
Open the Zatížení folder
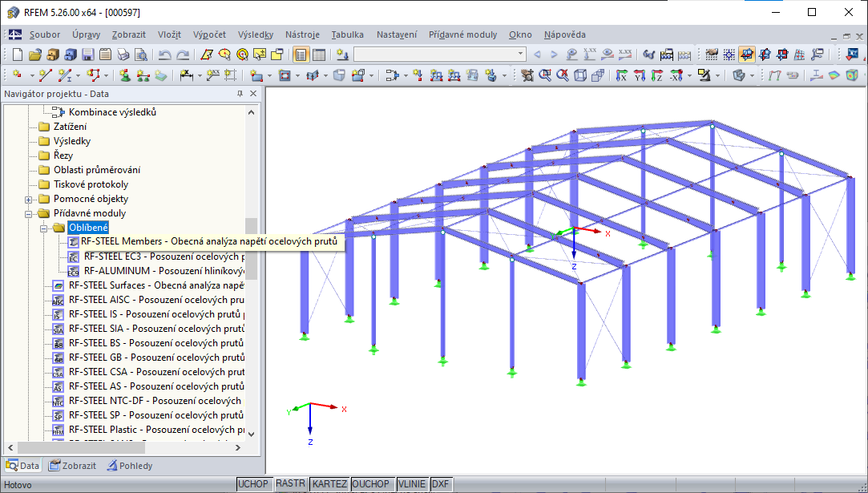click(x=70, y=127)
